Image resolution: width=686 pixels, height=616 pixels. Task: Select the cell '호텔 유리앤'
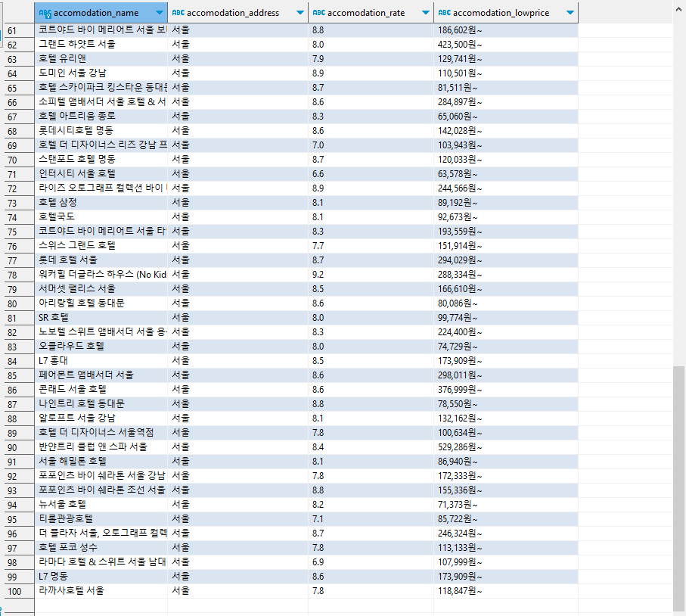(x=101, y=59)
